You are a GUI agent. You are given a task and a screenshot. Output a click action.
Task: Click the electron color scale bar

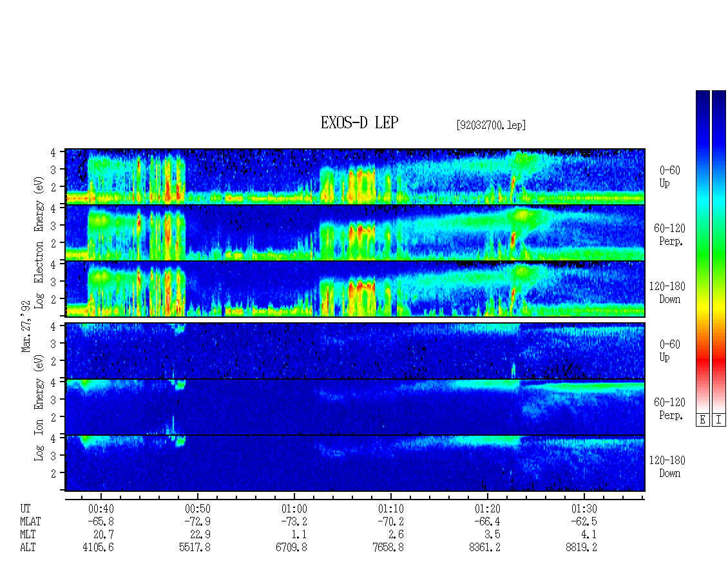pos(702,251)
